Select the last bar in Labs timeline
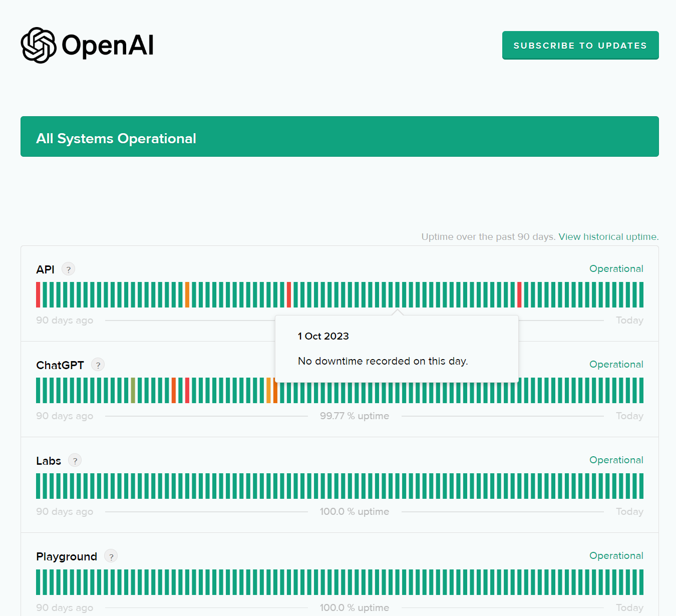Screen dimensions: 676x616 pyautogui.click(x=641, y=486)
